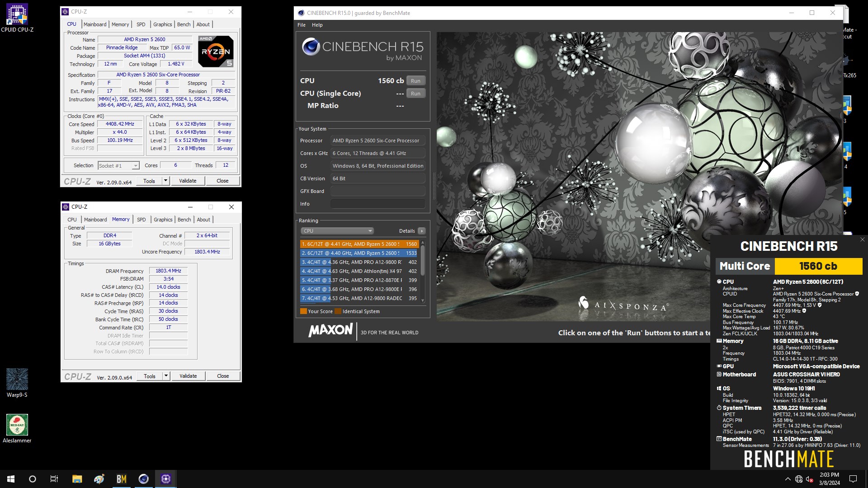Image resolution: width=868 pixels, height=488 pixels.
Task: Click the Core Speed value 4408.42 MHz
Action: click(120, 124)
